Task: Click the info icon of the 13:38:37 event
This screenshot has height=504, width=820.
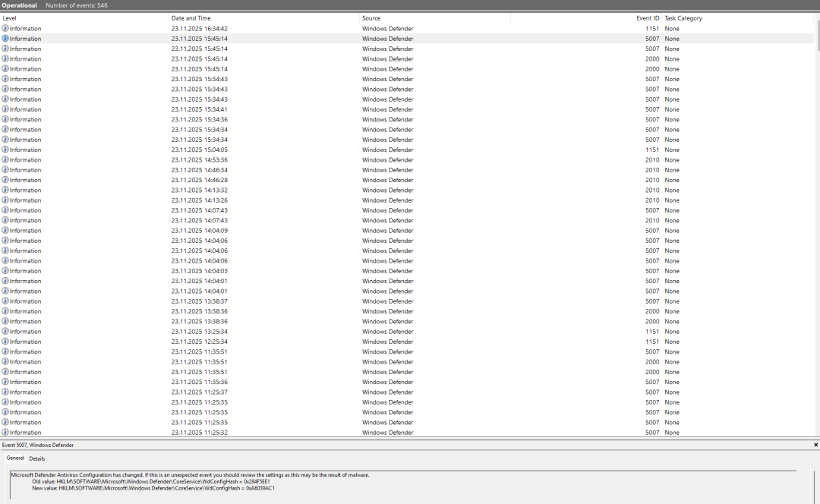Action: [5, 301]
